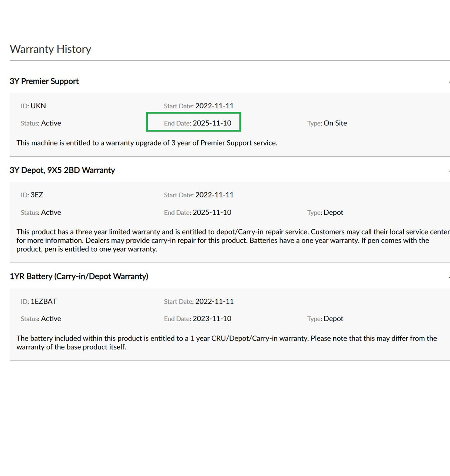Click the Premier Support Start Date value
Screen dimensions: 450x476
(214, 106)
